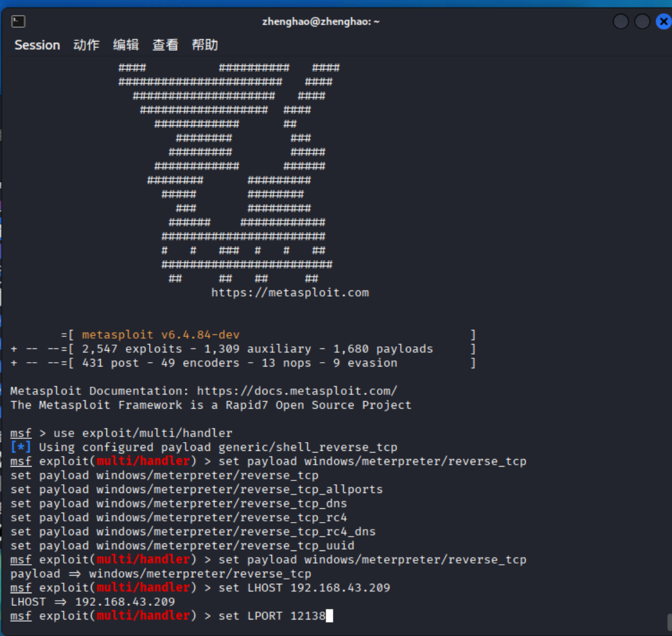Click the docs.metasploit.com documentation URL

(x=297, y=391)
